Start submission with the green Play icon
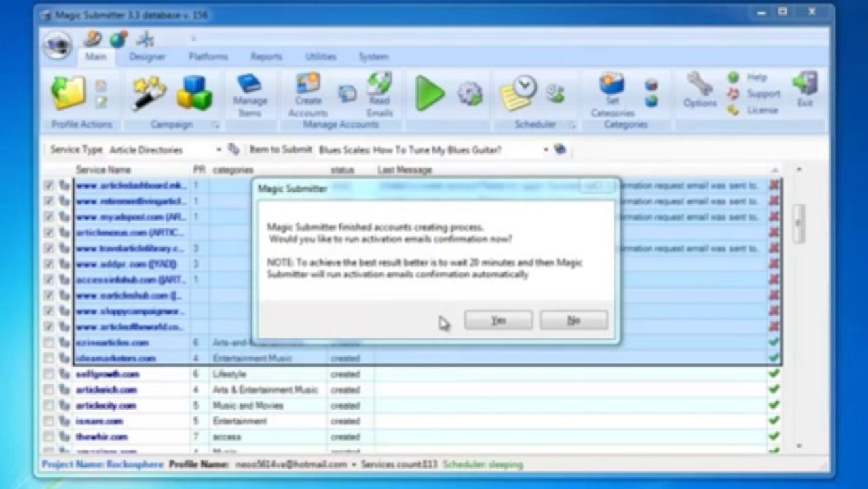 pyautogui.click(x=430, y=93)
